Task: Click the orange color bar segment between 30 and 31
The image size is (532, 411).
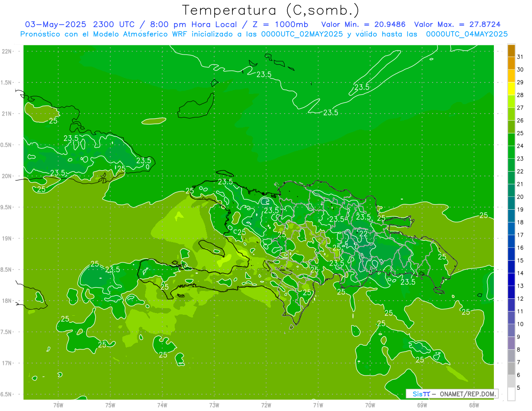Action: click(511, 63)
